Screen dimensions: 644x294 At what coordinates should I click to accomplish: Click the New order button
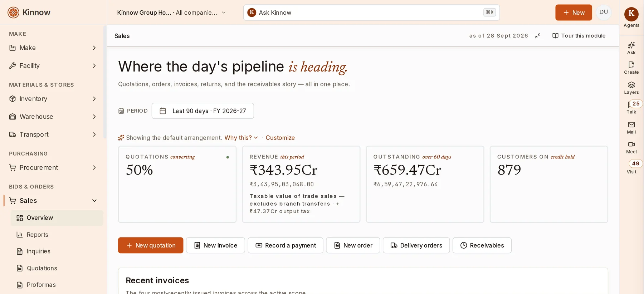point(353,245)
